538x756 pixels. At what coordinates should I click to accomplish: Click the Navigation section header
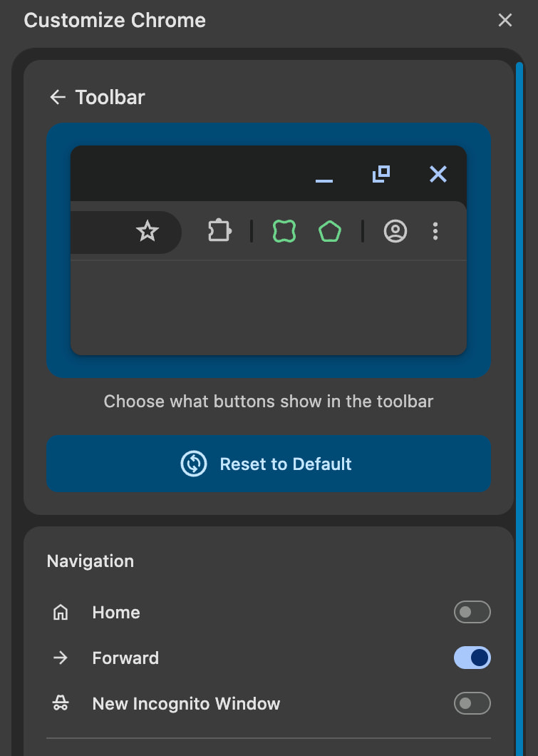[x=90, y=561]
